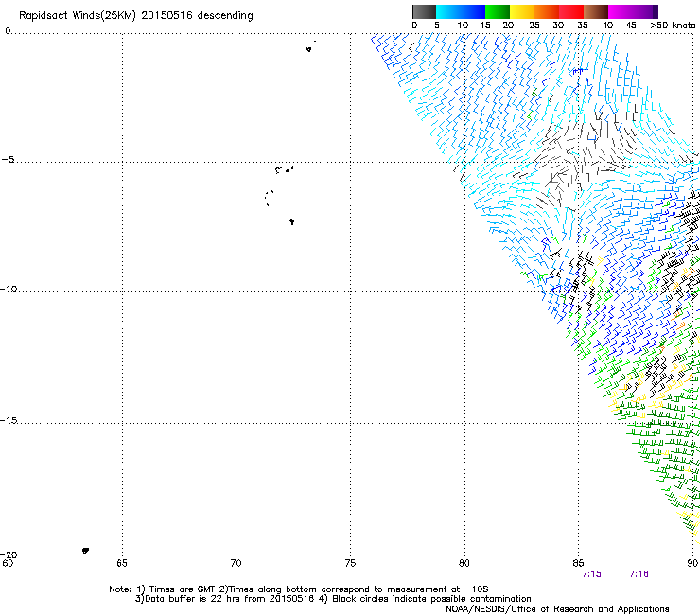Click the latitude -20 axis label
Viewport: 700px width, 615px height.
coord(9,554)
